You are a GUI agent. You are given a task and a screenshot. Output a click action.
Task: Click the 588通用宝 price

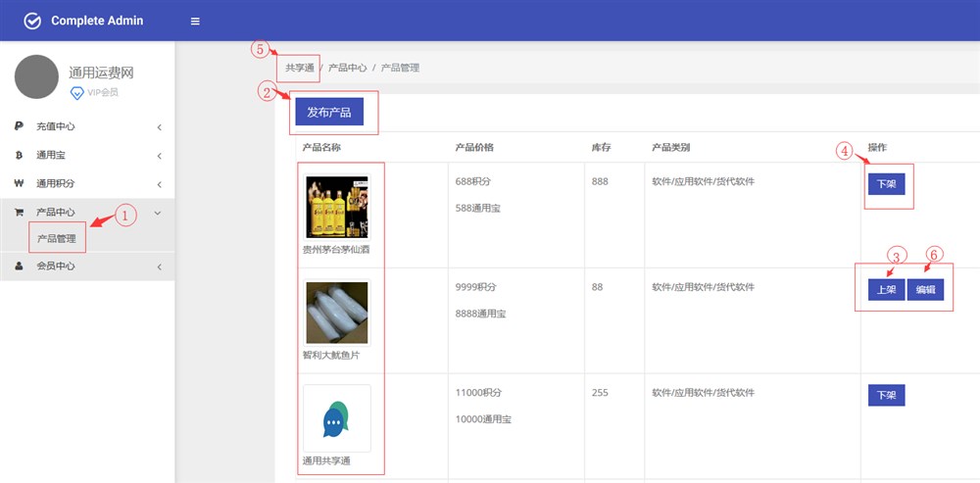coord(478,208)
